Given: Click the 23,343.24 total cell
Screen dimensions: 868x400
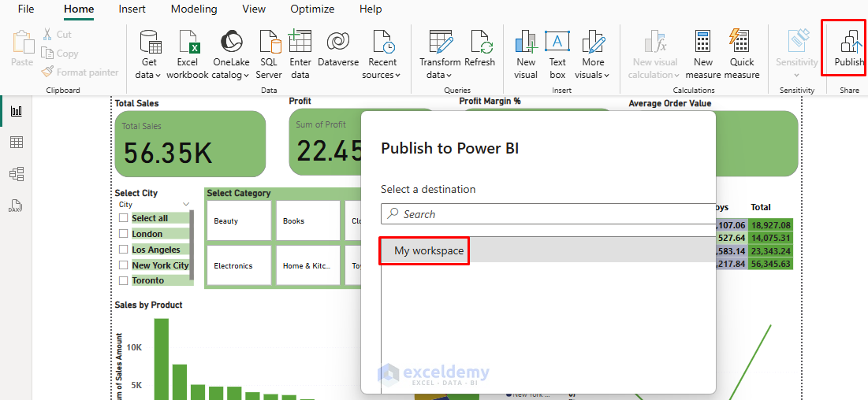Looking at the screenshot, I should coord(770,250).
